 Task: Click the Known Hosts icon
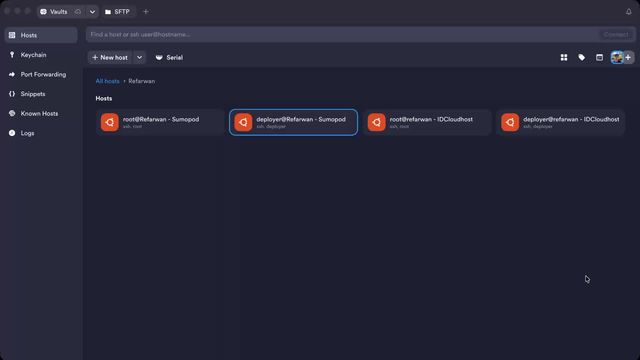tap(12, 113)
